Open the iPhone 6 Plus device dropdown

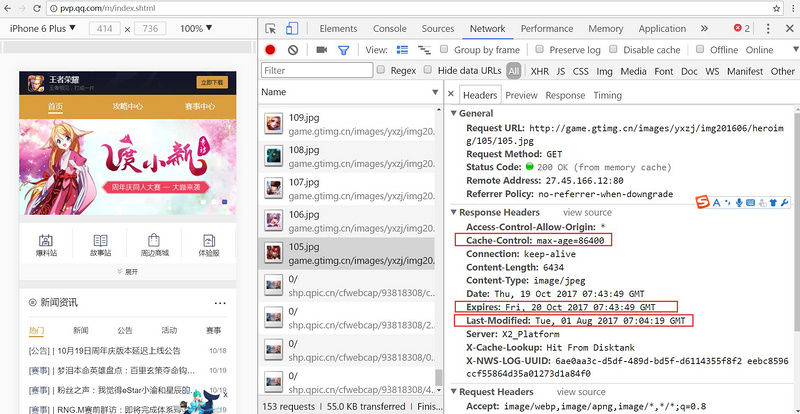[43, 29]
